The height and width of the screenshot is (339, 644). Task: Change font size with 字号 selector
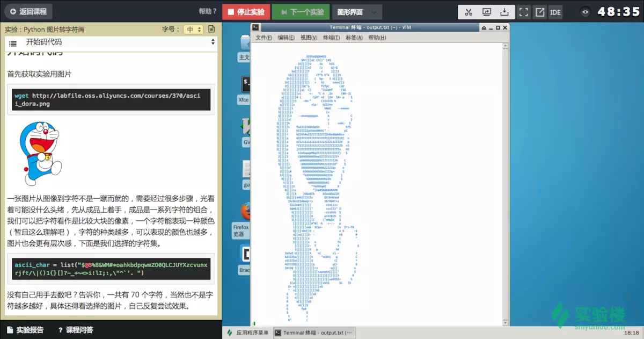pyautogui.click(x=193, y=30)
